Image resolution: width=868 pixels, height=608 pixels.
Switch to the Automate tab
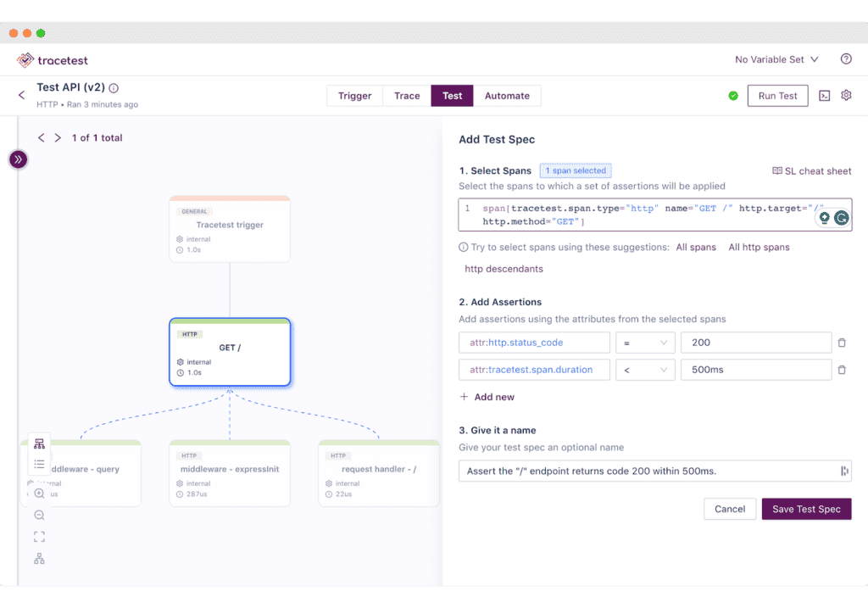[507, 96]
